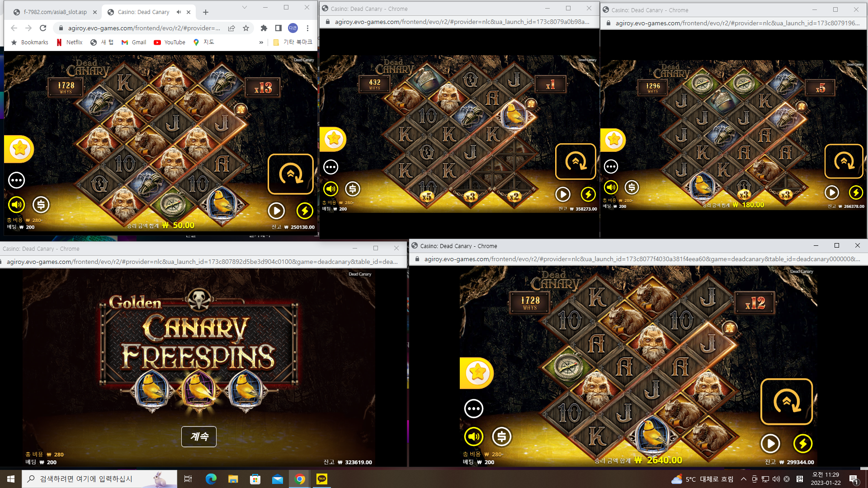868x488 pixels.
Task: Show hidden system tray icons
Action: click(744, 479)
